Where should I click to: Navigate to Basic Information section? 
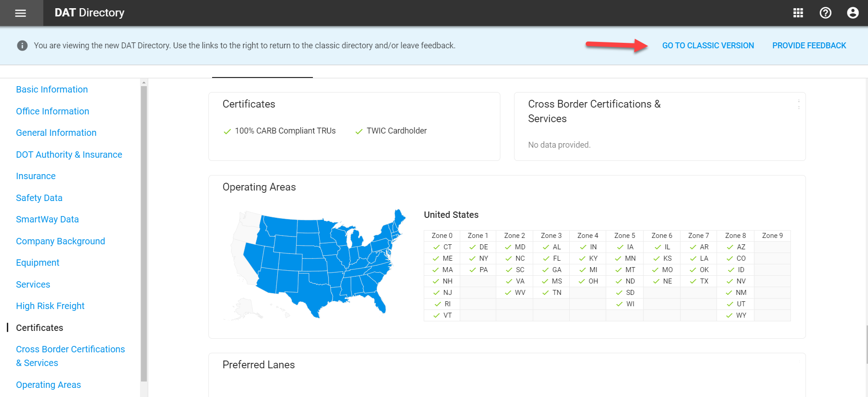point(52,89)
